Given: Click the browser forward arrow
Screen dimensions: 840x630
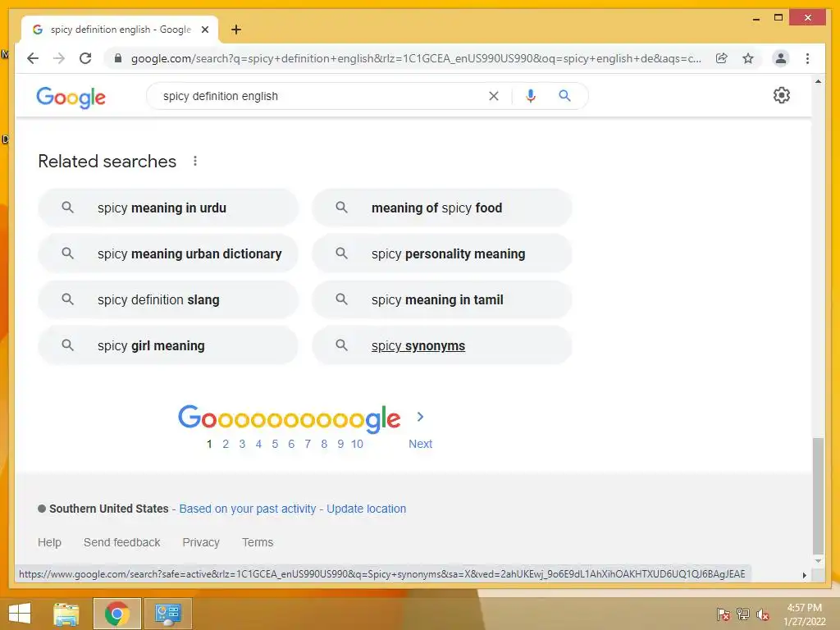Looking at the screenshot, I should [x=59, y=58].
